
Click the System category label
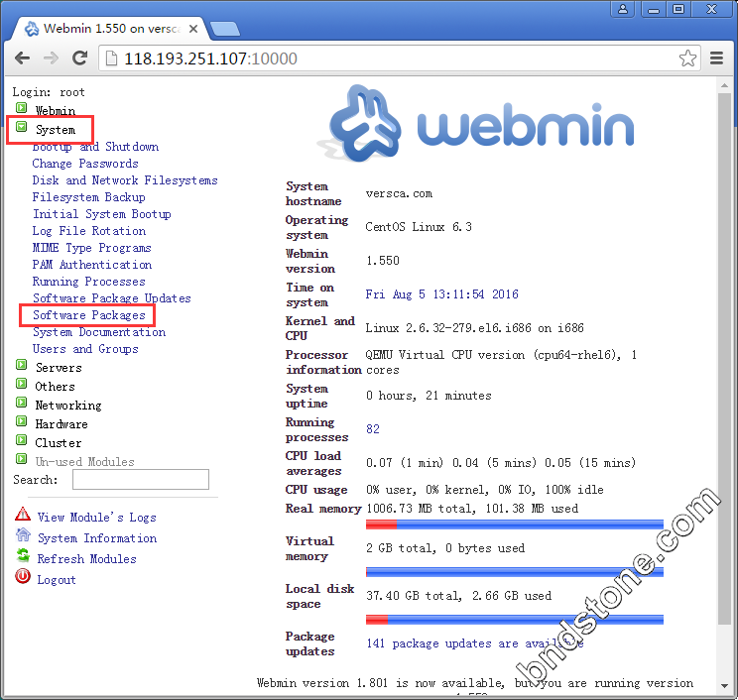tap(56, 129)
